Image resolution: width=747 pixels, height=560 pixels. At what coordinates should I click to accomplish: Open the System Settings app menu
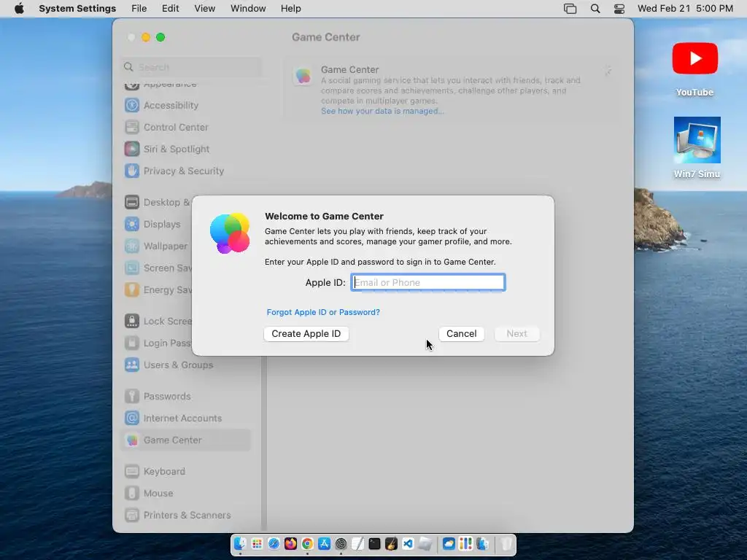[x=77, y=9]
